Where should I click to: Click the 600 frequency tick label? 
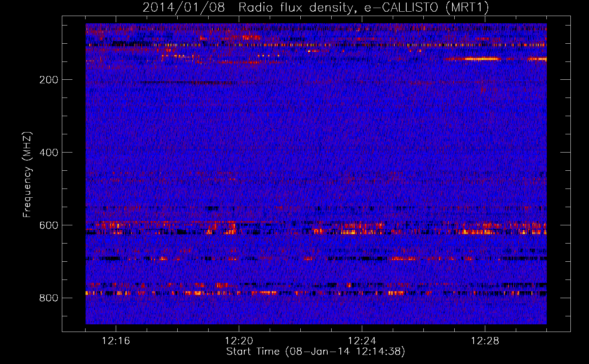click(49, 225)
